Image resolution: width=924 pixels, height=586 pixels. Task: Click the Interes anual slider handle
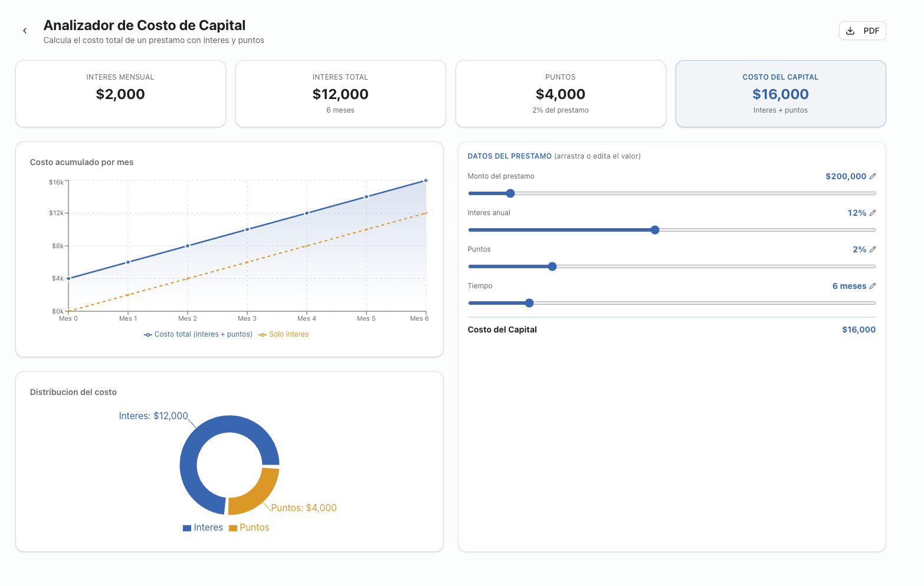click(x=654, y=230)
